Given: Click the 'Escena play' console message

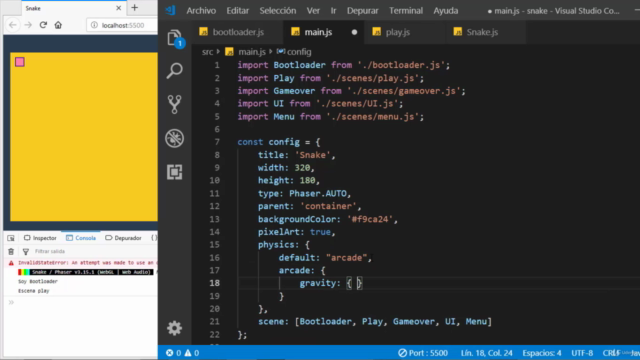Looking at the screenshot, I should click(x=33, y=291).
